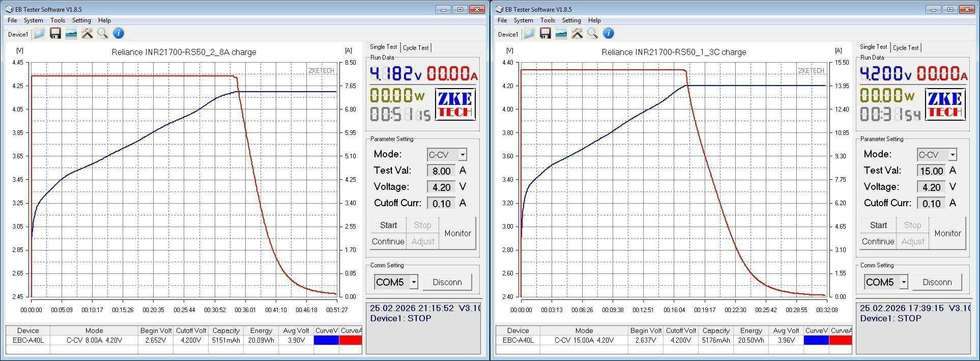The image size is (980, 361).
Task: Expand the Mode C-CV dropdown in 3C charge window
Action: tap(952, 155)
